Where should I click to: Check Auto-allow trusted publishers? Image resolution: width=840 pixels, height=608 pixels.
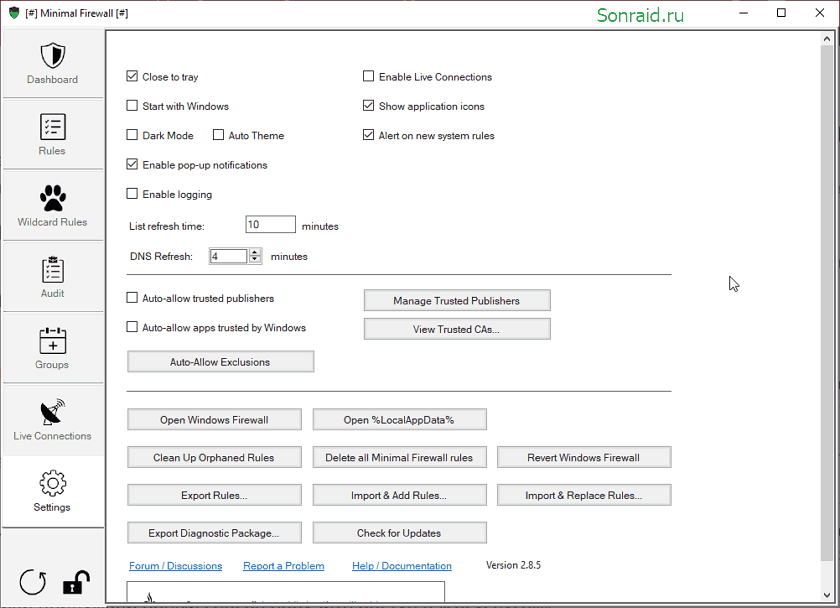pyautogui.click(x=132, y=298)
